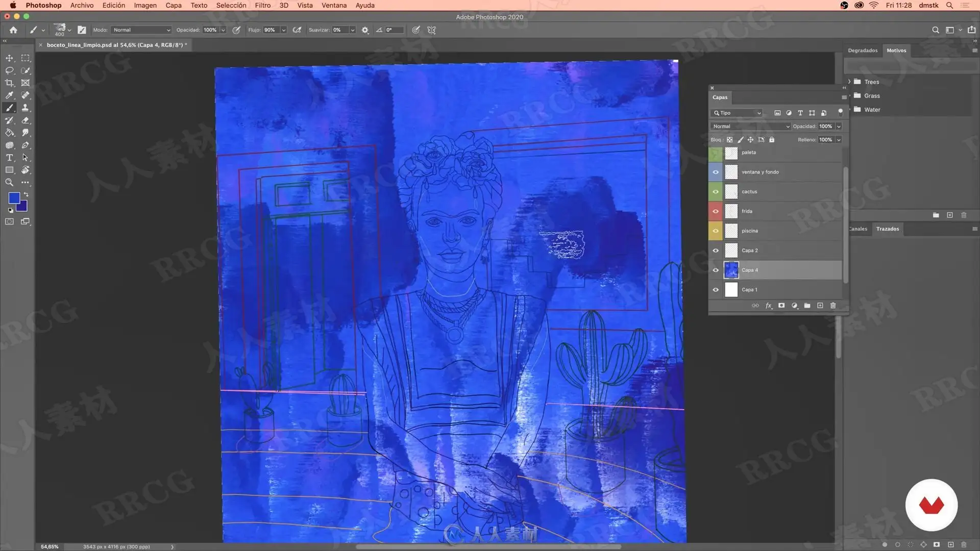Toggle visibility of cactus layer

[x=716, y=192]
